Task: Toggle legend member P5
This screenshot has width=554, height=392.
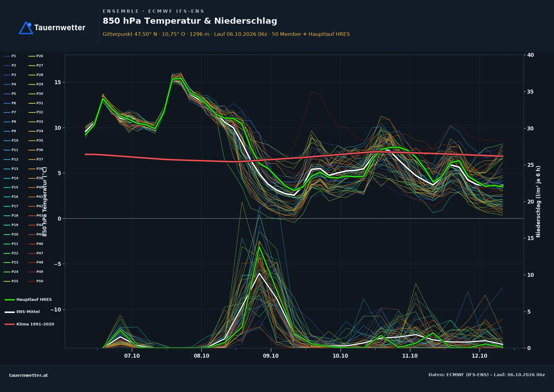Action: coord(10,94)
